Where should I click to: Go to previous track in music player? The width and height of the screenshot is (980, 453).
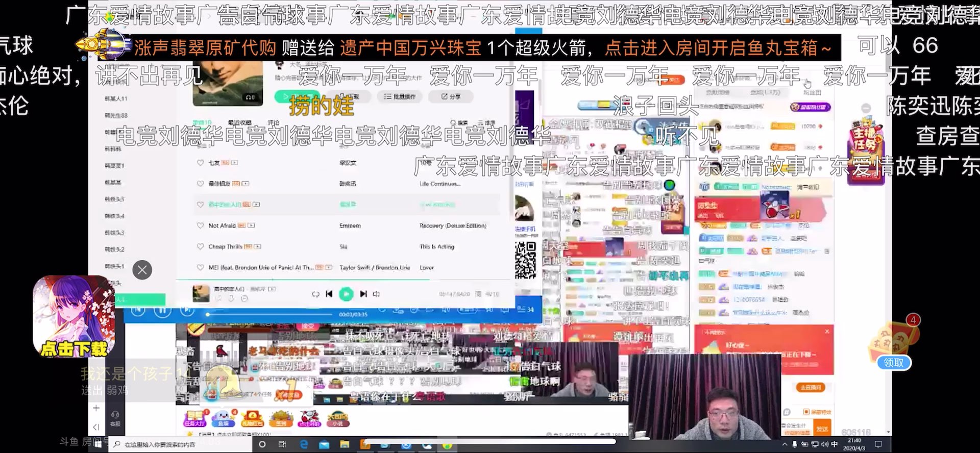point(329,294)
